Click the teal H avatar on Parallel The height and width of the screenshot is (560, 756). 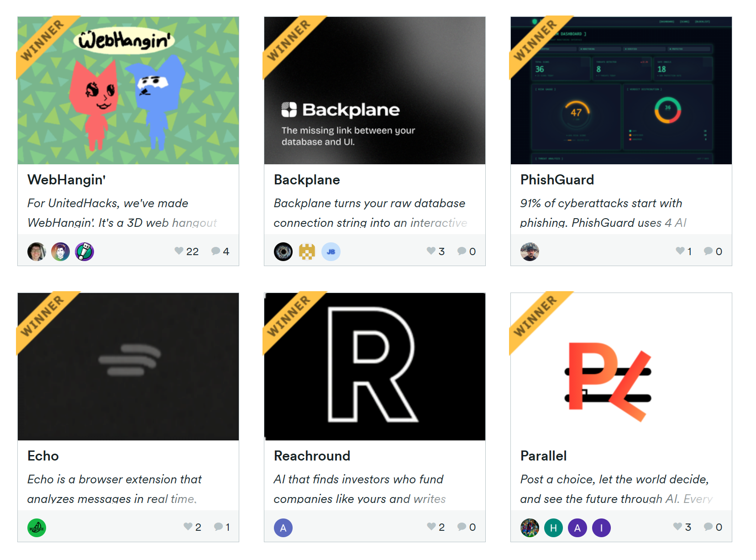pos(554,528)
